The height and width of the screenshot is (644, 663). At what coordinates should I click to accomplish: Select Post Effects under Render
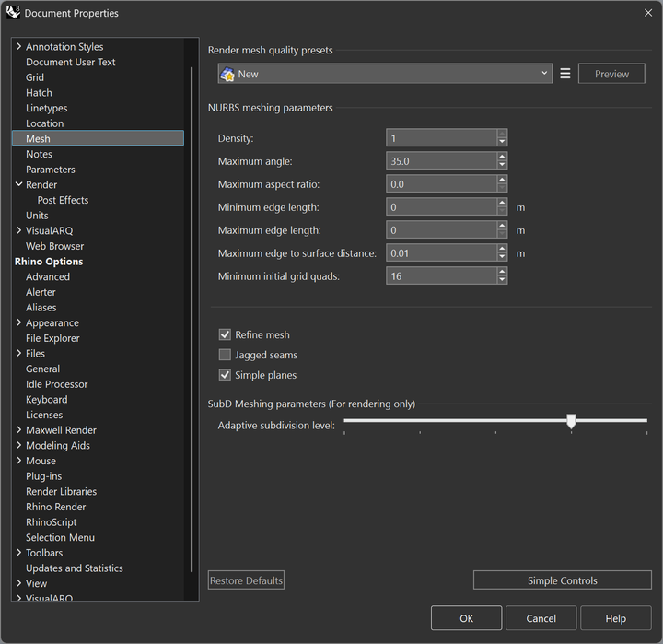point(63,200)
